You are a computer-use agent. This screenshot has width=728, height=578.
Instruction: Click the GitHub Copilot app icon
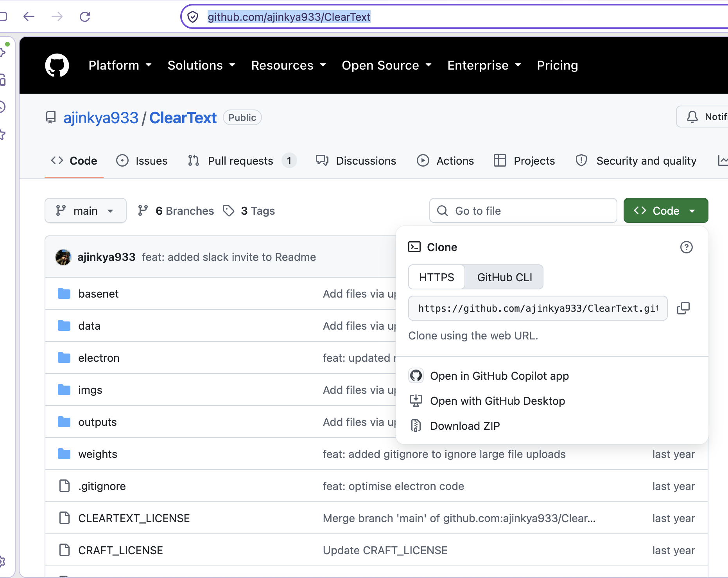coord(416,376)
